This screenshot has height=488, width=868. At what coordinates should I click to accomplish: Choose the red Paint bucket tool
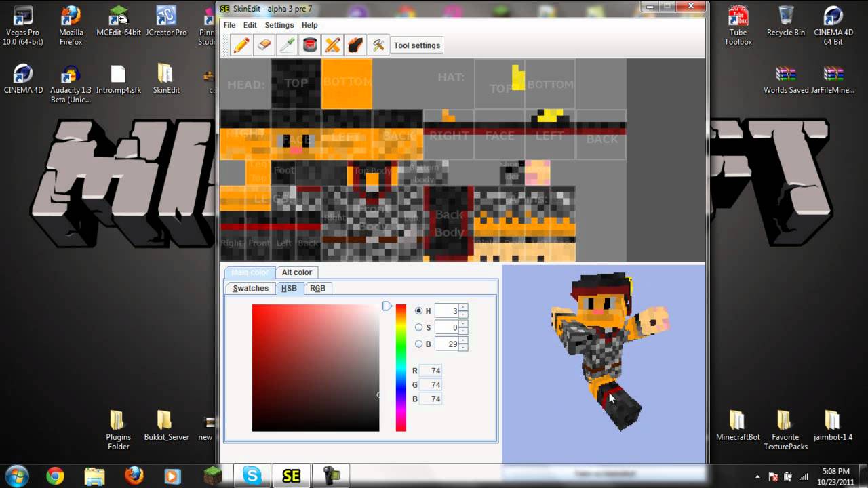coord(310,45)
